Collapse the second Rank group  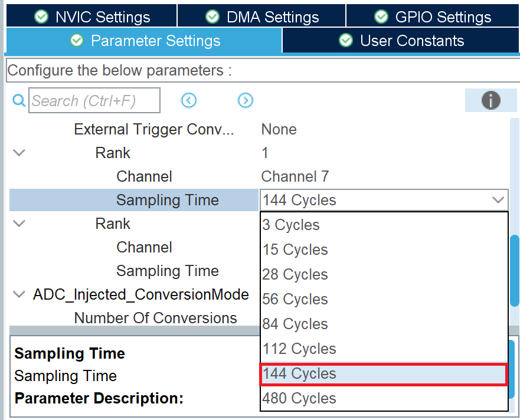(x=19, y=224)
